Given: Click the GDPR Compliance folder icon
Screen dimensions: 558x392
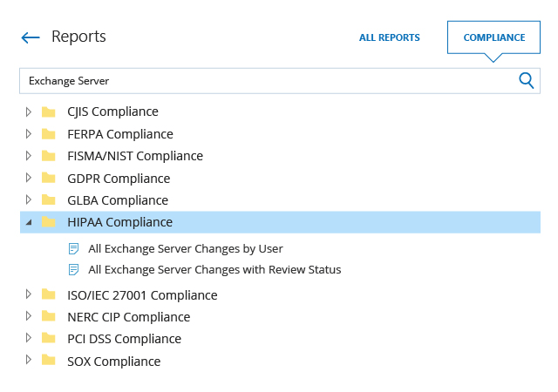Looking at the screenshot, I should coord(49,178).
